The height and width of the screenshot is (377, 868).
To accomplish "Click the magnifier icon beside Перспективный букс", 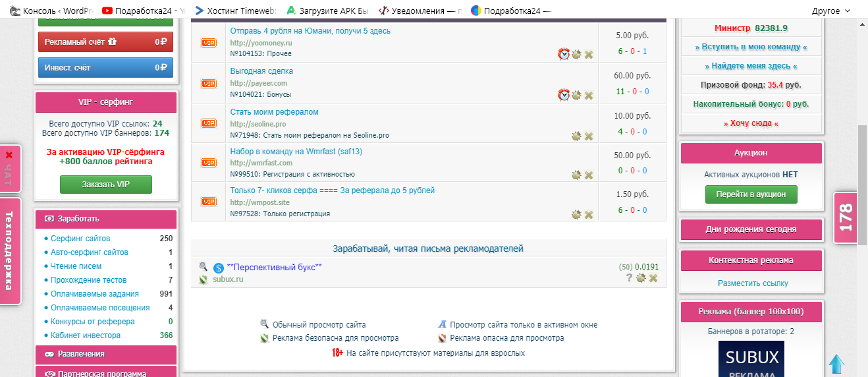I will (x=203, y=266).
